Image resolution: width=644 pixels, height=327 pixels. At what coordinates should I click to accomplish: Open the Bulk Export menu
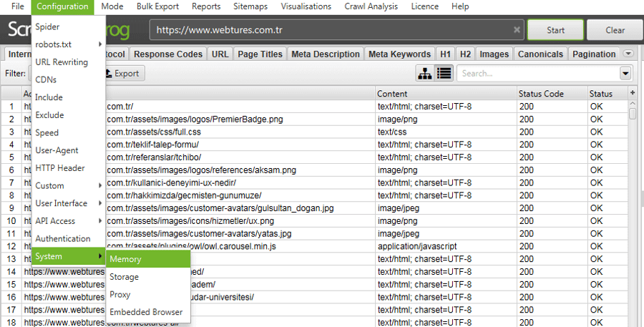click(x=157, y=6)
